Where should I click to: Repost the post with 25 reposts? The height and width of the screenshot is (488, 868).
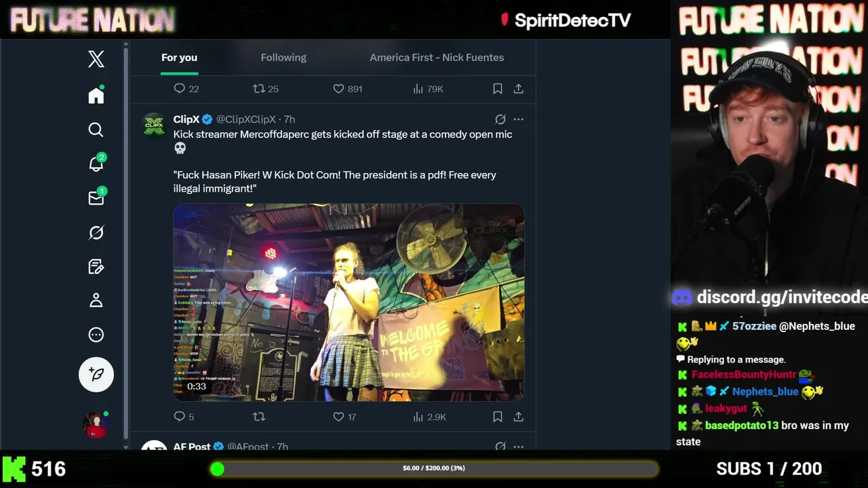(x=266, y=89)
